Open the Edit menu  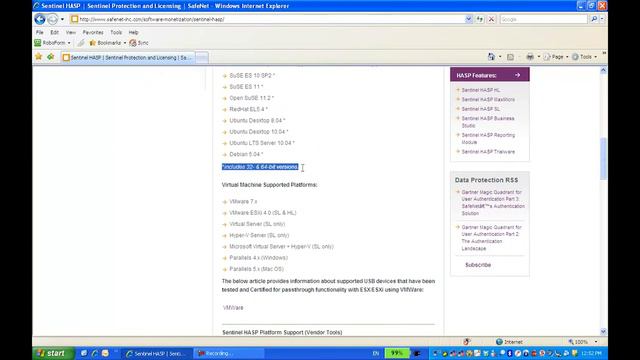click(54, 32)
